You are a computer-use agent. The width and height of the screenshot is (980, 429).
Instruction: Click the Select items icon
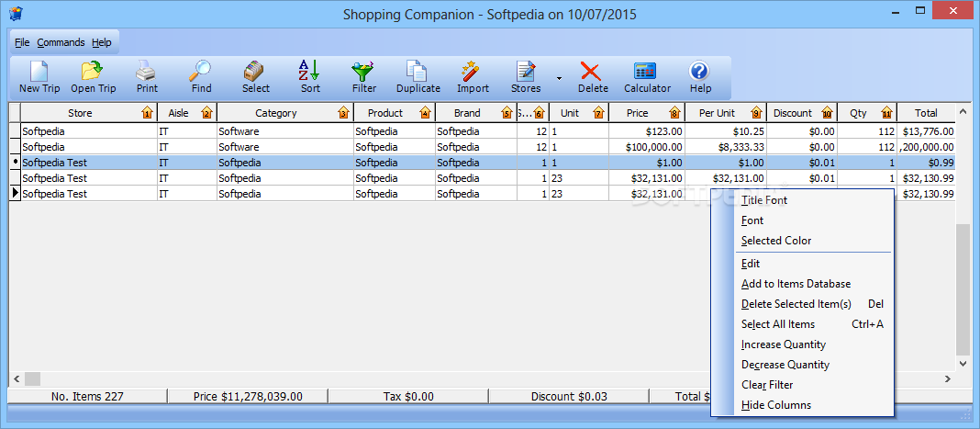click(256, 77)
